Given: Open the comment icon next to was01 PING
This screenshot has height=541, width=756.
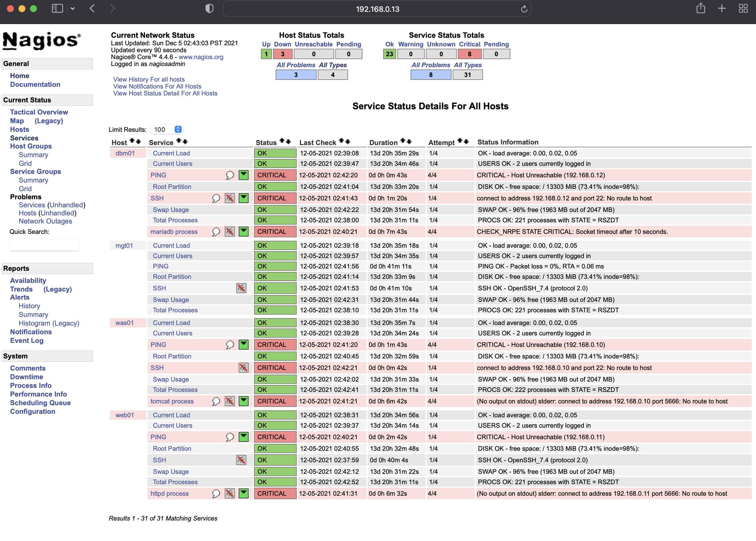Looking at the screenshot, I should click(x=230, y=344).
